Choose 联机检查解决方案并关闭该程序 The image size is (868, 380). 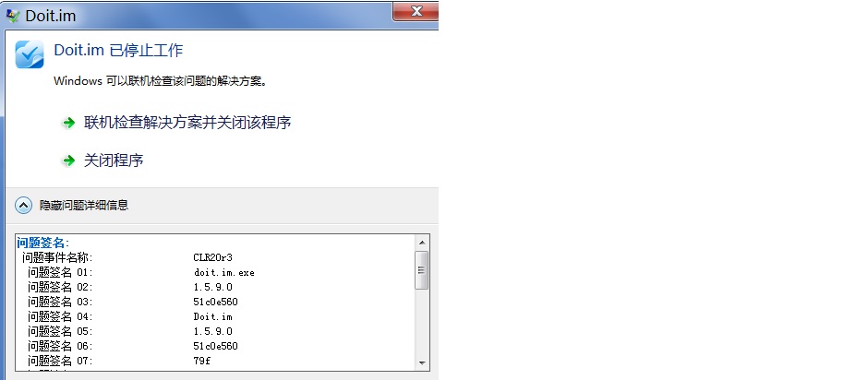point(187,123)
